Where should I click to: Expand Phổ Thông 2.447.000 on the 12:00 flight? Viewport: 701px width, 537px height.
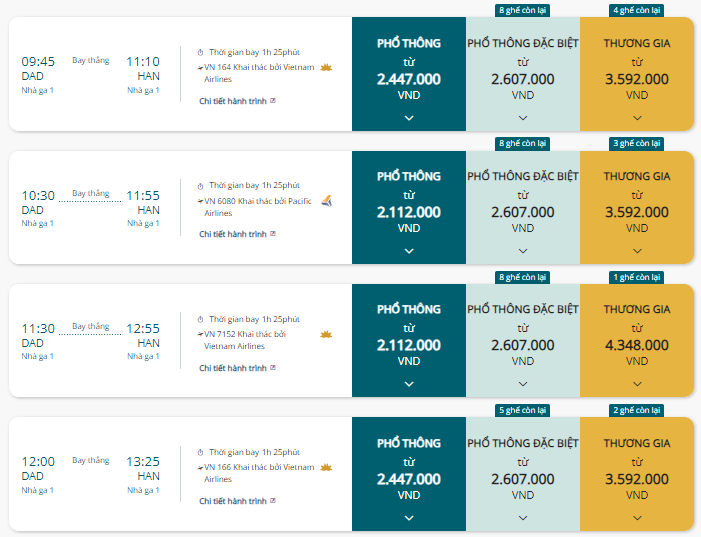[x=408, y=517]
